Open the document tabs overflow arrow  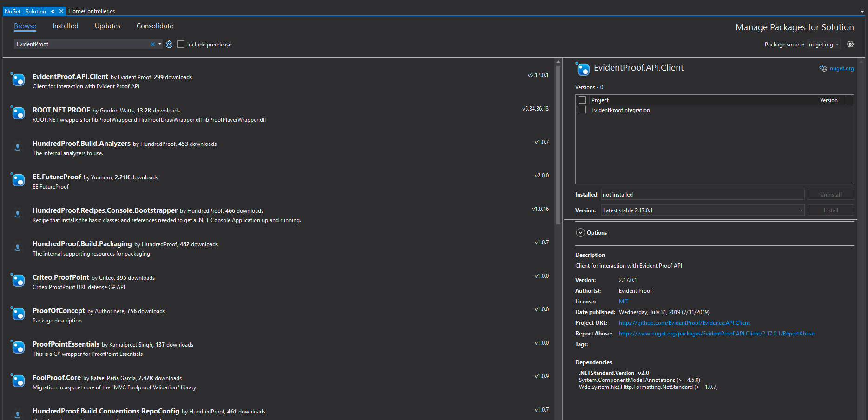862,12
